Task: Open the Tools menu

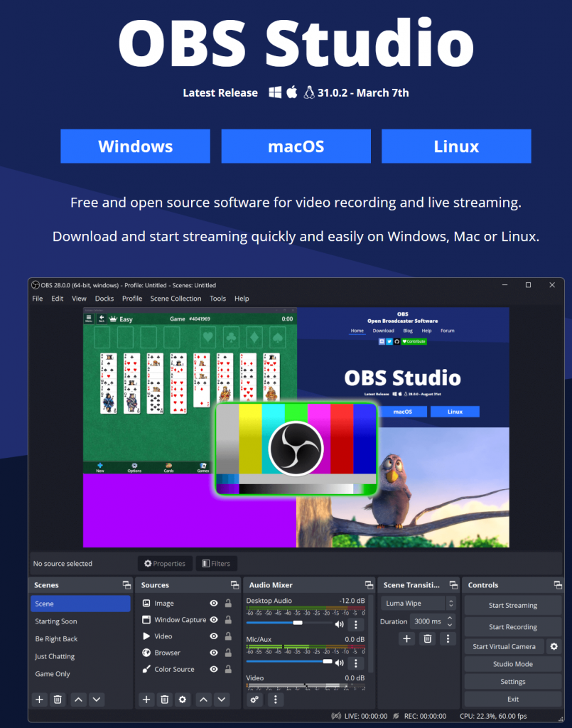Action: [x=217, y=299]
